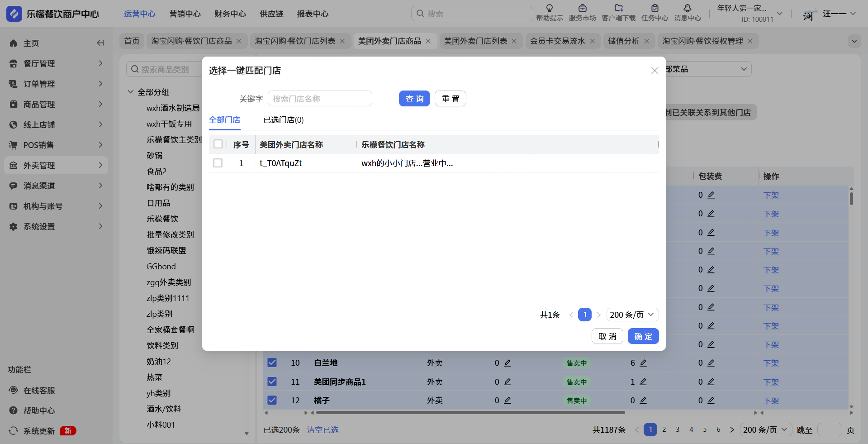
Task: Open the 服务市场 icon in header
Action: point(582,8)
